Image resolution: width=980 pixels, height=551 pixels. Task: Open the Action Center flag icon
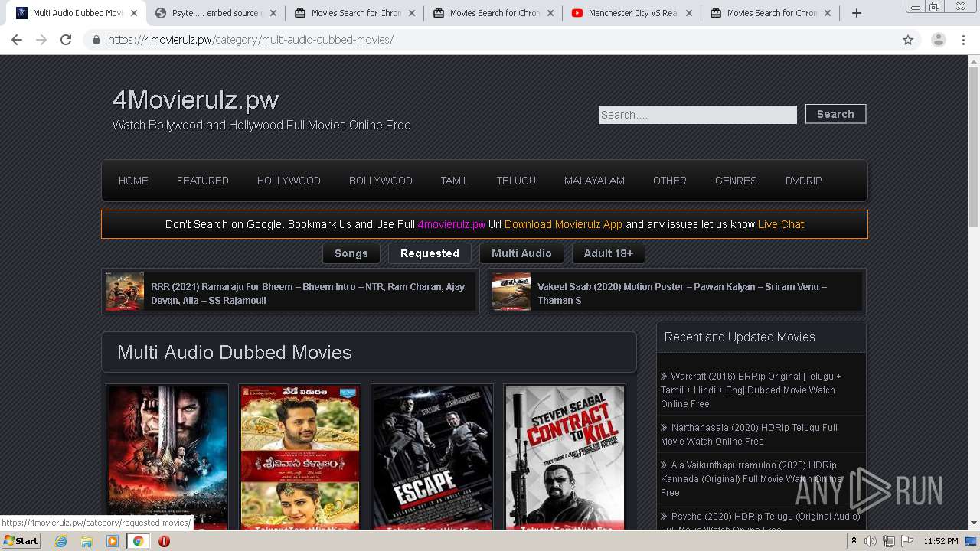906,541
